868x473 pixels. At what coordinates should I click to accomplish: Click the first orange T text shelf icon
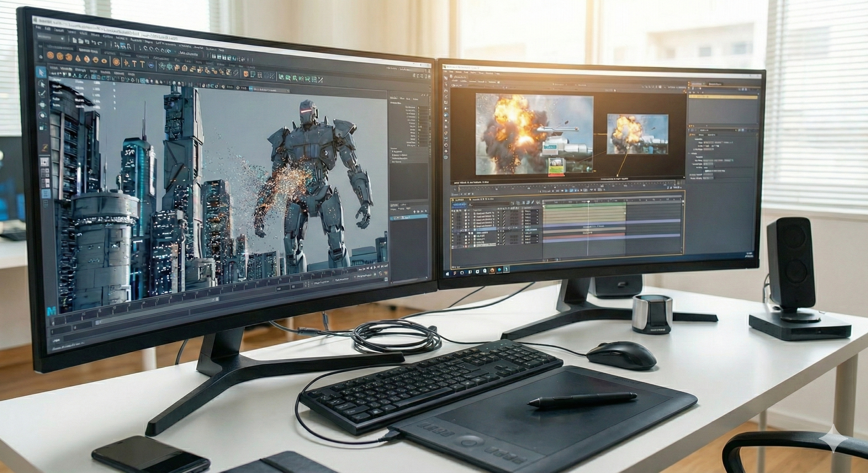click(x=135, y=63)
